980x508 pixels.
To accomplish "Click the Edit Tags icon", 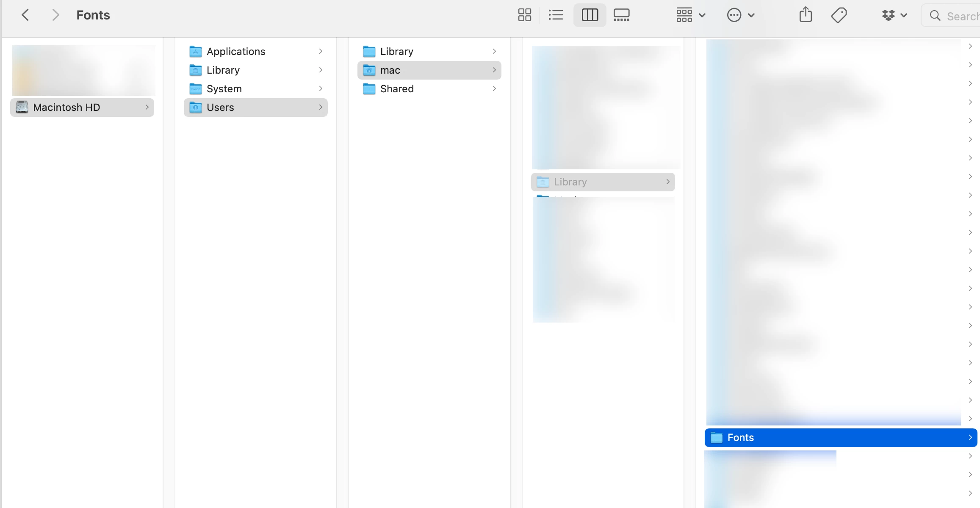I will pos(839,15).
